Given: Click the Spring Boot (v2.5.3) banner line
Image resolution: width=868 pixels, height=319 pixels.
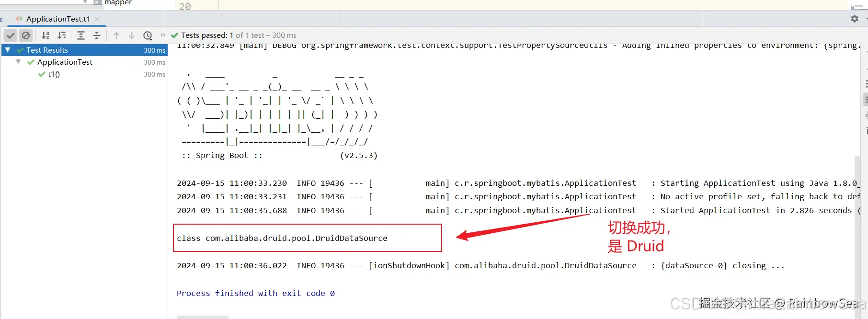Looking at the screenshot, I should (x=279, y=155).
